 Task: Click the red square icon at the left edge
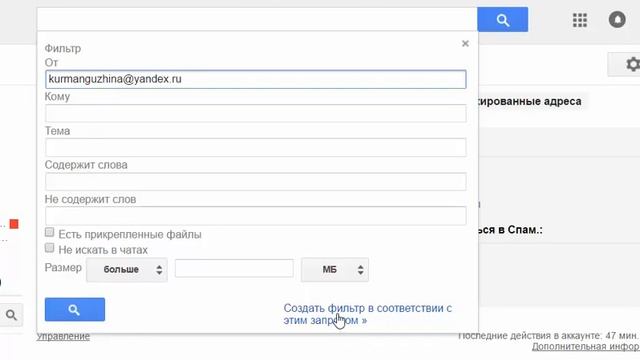pos(14,224)
